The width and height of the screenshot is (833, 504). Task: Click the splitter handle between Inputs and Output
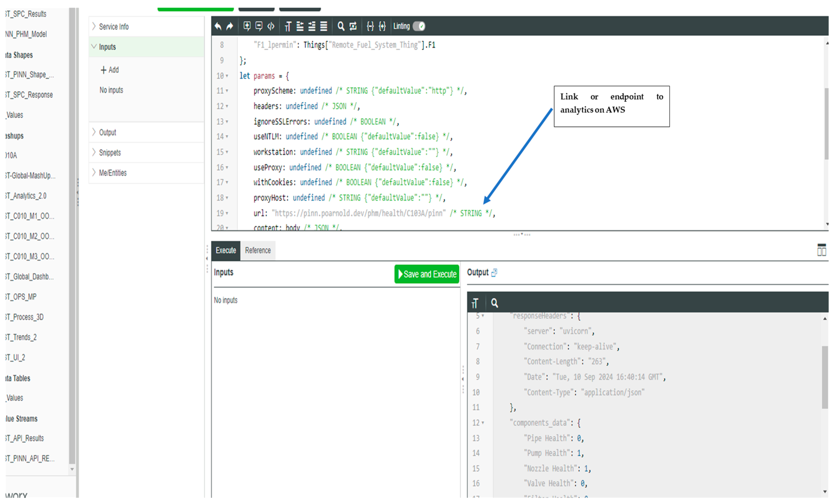pos(463,379)
